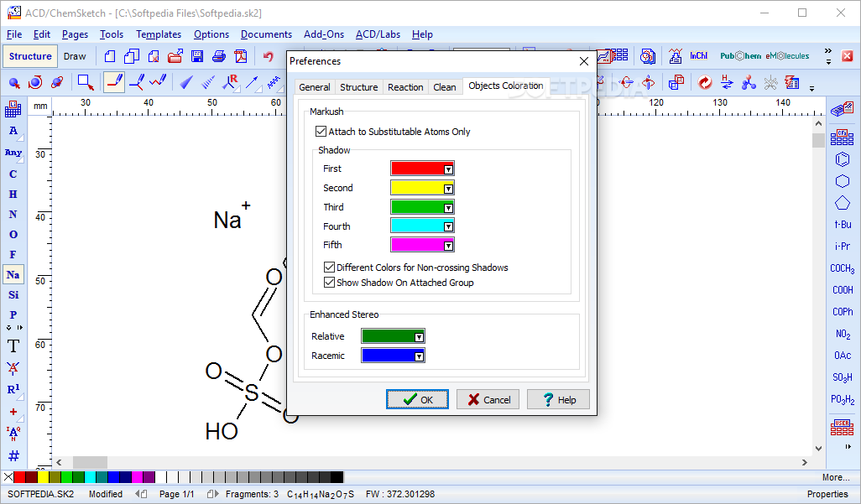Click the Help button in dialog
Screen dimensions: 861x504
point(558,400)
